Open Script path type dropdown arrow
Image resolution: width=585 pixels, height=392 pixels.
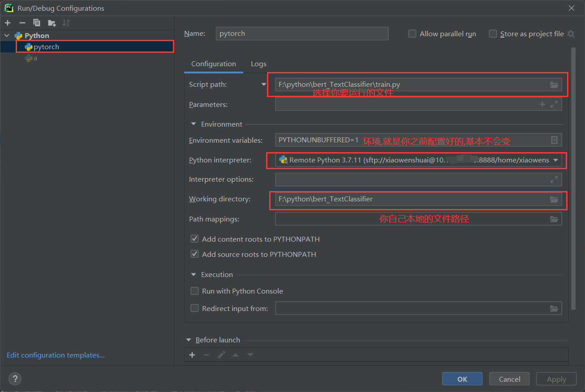(x=264, y=84)
